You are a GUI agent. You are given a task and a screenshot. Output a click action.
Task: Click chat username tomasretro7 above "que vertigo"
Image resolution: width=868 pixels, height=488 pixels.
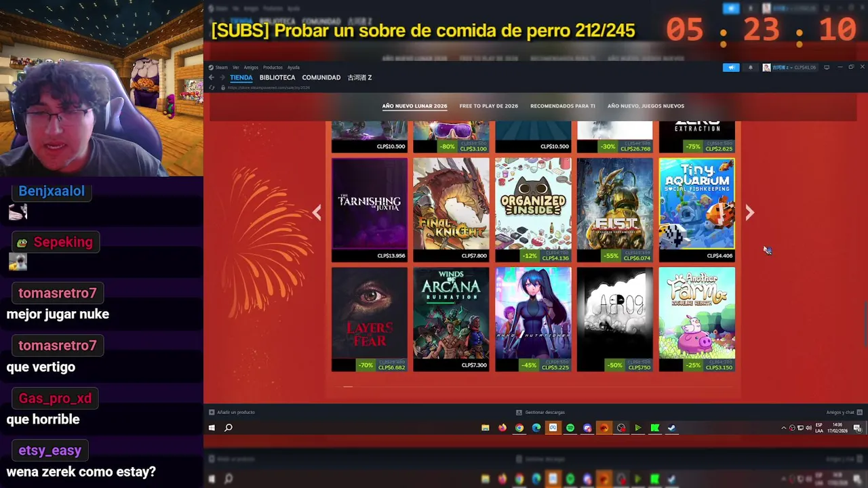pyautogui.click(x=58, y=346)
